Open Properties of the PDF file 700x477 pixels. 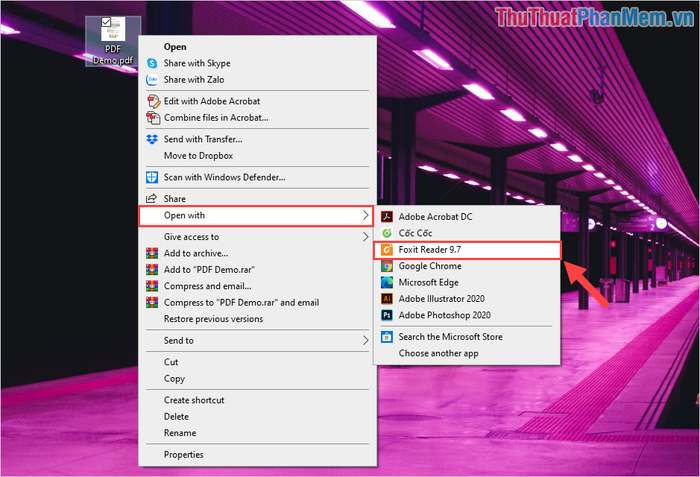(x=257, y=455)
